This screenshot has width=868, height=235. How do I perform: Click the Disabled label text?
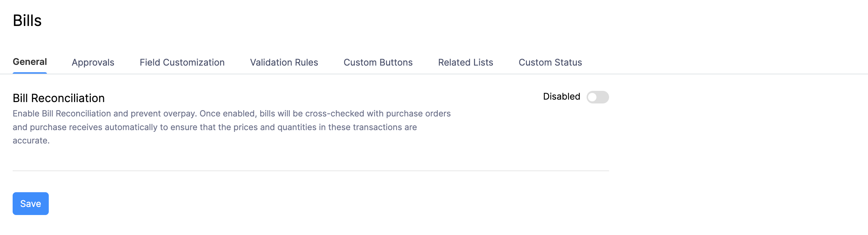561,96
